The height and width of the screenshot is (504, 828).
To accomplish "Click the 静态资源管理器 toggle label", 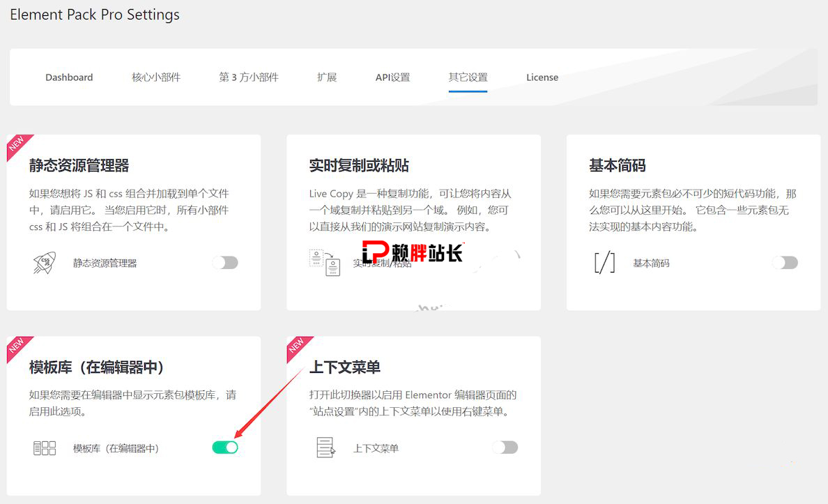I will [x=105, y=263].
